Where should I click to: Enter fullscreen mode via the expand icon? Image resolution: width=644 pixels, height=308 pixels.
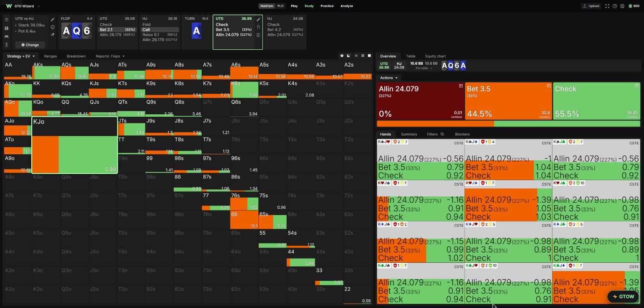click(x=607, y=6)
